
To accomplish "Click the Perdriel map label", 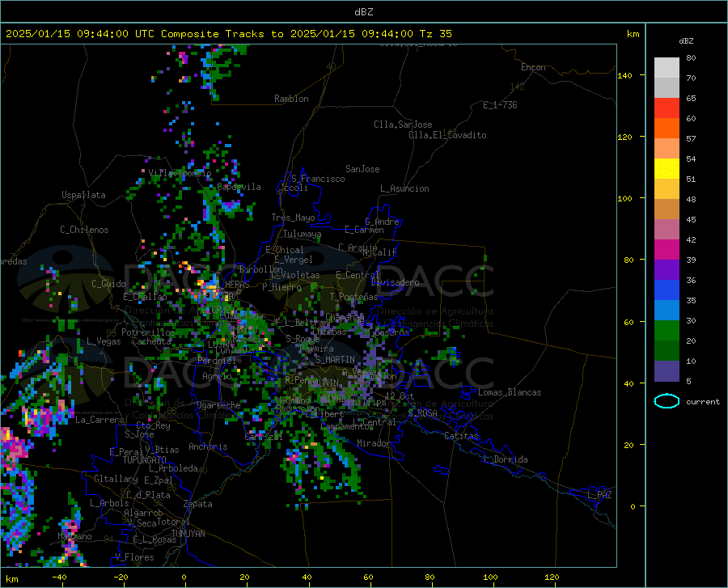I will (x=217, y=360).
